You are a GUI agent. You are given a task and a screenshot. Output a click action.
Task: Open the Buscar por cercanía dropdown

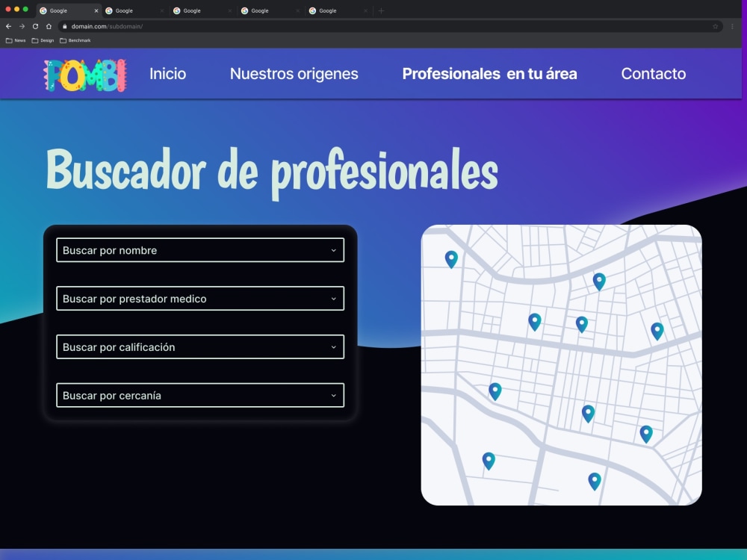[200, 395]
